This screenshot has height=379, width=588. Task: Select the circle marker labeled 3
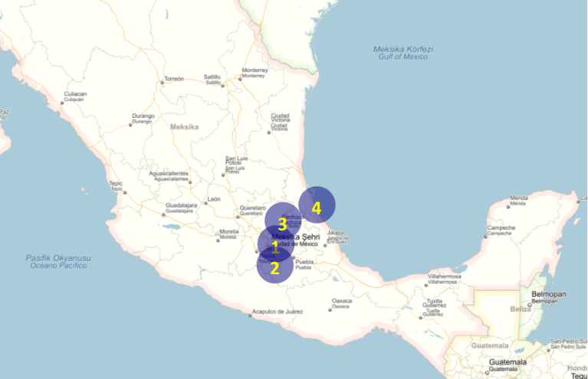(x=282, y=221)
